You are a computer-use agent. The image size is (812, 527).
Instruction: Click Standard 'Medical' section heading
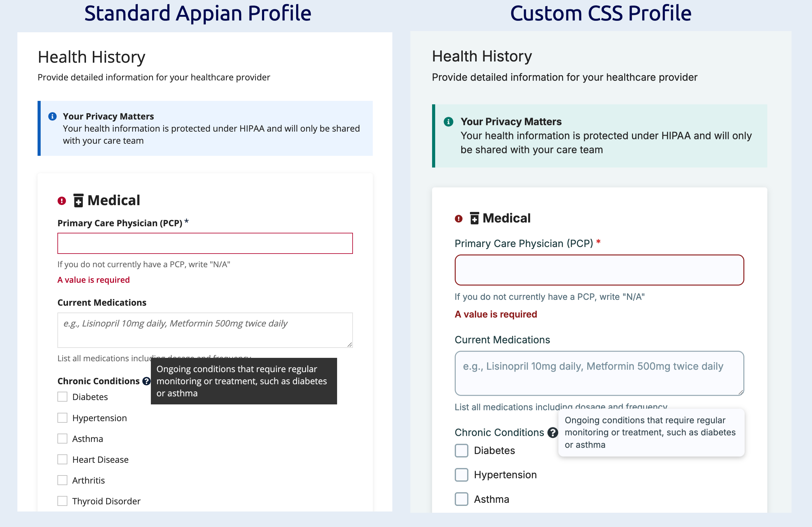(x=114, y=200)
